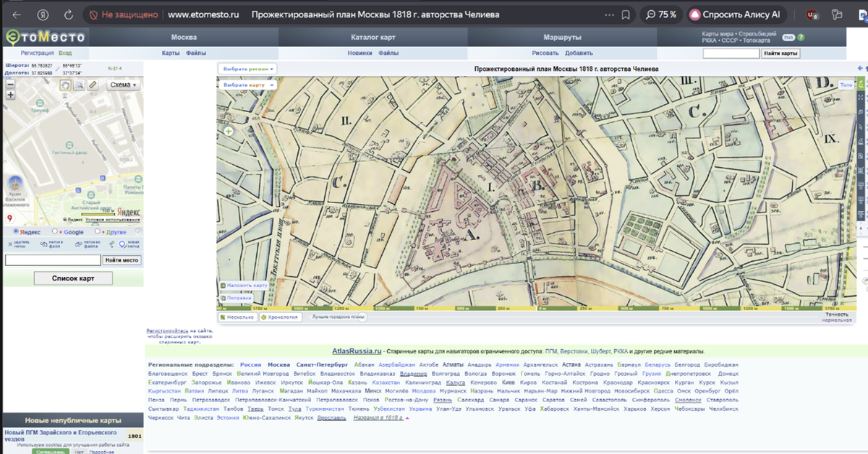Click the green plus zoom on old map
Screen dimensions: 868x454
pyautogui.click(x=229, y=132)
